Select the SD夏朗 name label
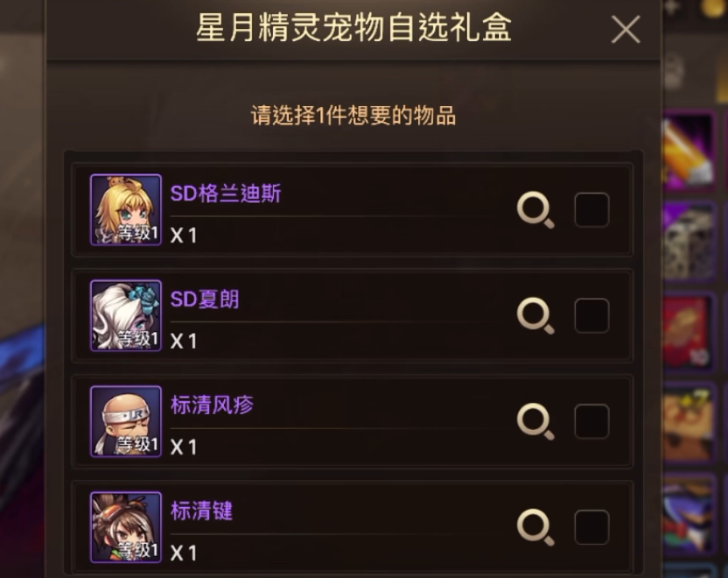728x578 pixels. click(x=205, y=300)
